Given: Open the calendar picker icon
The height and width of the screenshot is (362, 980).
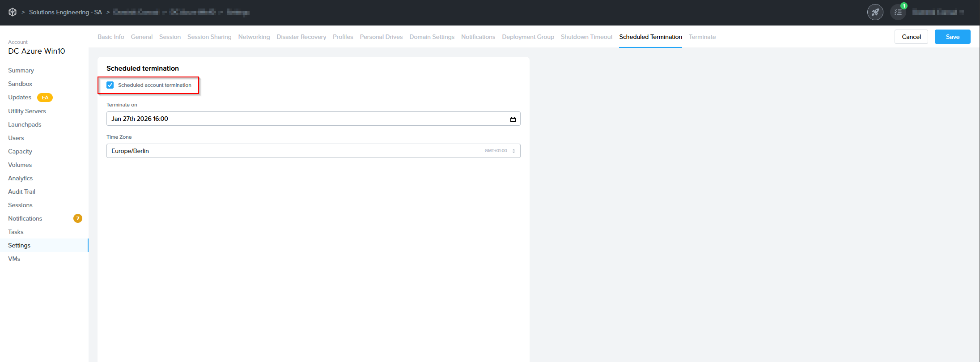Looking at the screenshot, I should (x=513, y=119).
